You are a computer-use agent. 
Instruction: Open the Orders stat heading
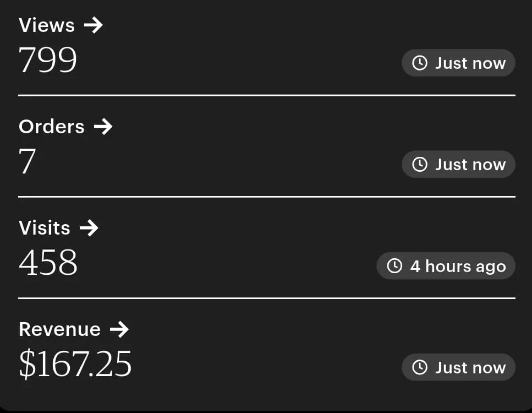[x=52, y=127]
